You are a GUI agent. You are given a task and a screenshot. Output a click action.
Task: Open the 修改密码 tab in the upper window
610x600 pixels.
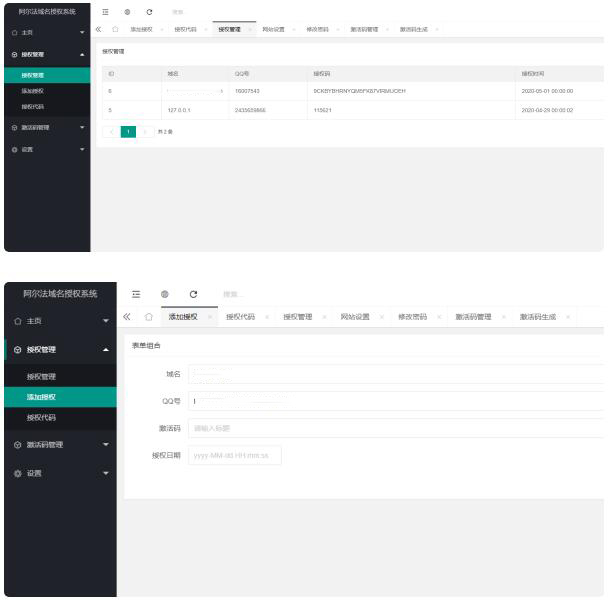tap(316, 29)
